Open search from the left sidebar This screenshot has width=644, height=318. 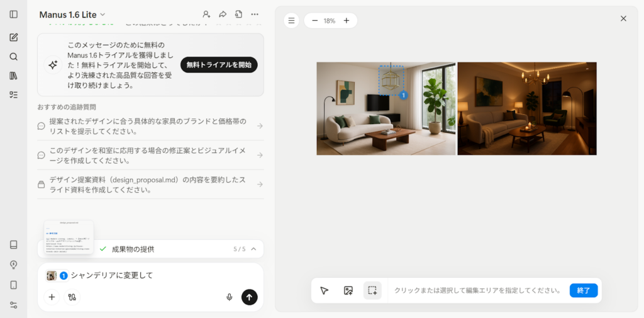[x=14, y=57]
